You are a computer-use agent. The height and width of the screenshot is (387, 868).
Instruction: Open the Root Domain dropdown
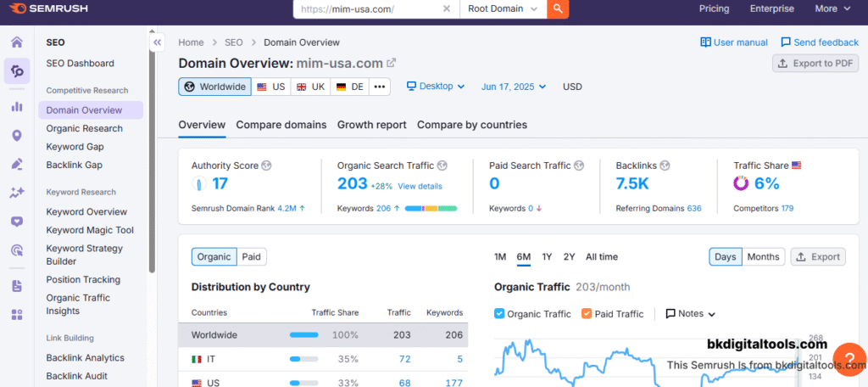point(503,8)
